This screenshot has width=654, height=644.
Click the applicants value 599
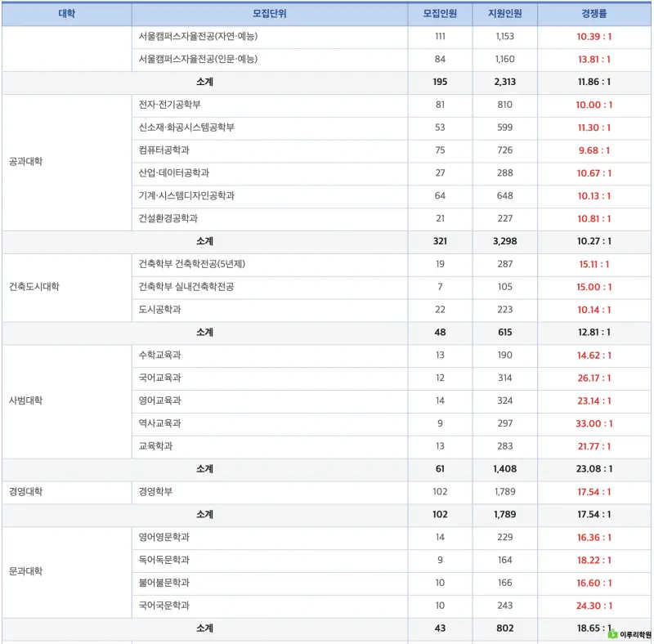pos(504,127)
